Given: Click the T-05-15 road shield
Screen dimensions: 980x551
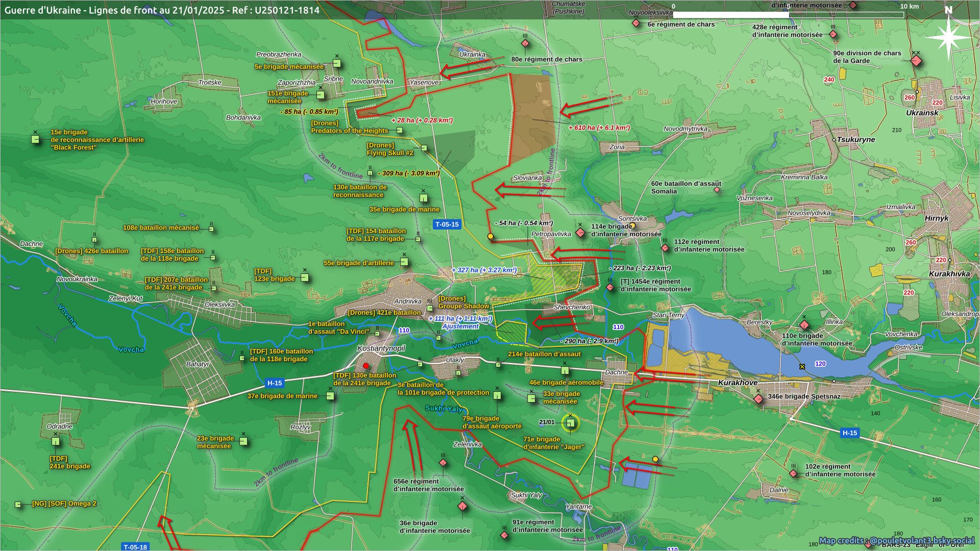Looking at the screenshot, I should click(447, 224).
